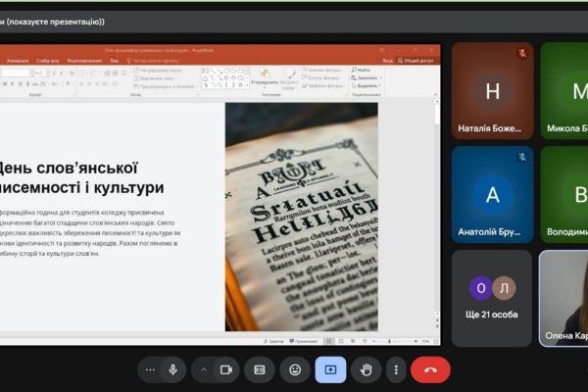Open the three-dot more options menu
The image size is (588, 392).
[396, 369]
